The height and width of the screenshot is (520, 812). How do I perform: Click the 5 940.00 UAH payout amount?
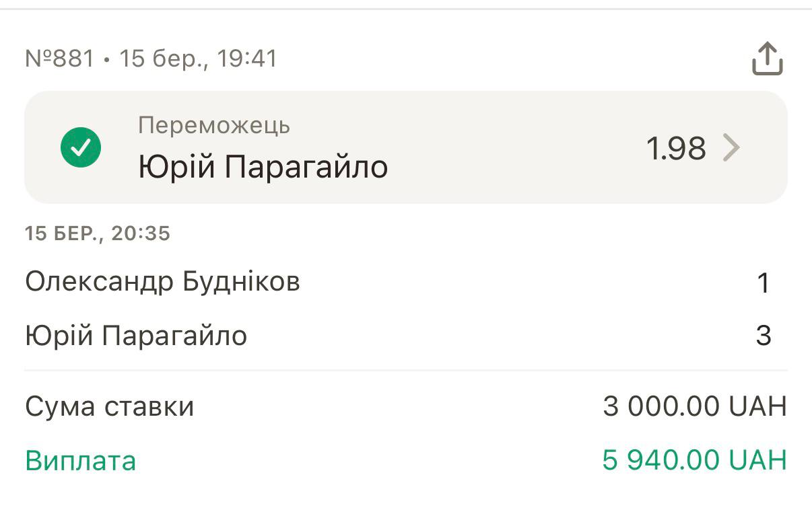point(694,461)
